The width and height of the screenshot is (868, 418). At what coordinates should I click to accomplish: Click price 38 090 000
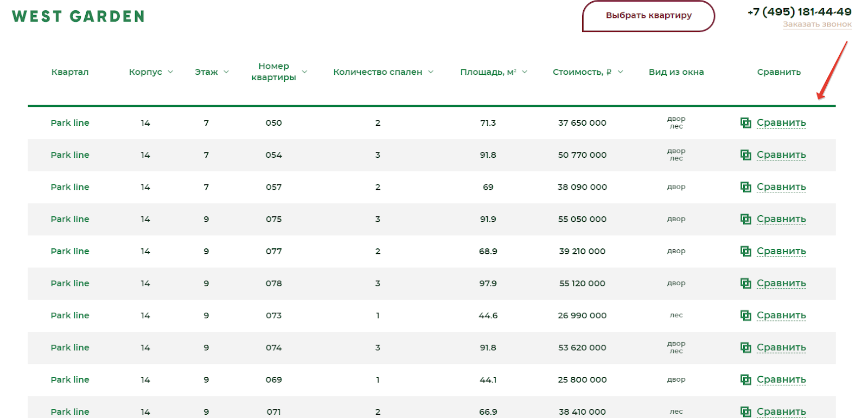point(582,187)
